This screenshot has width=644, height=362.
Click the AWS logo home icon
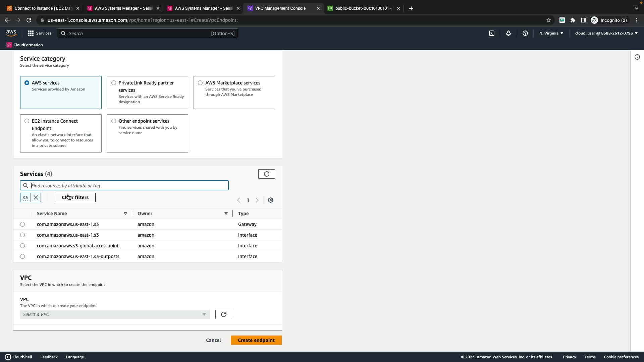pyautogui.click(x=11, y=33)
